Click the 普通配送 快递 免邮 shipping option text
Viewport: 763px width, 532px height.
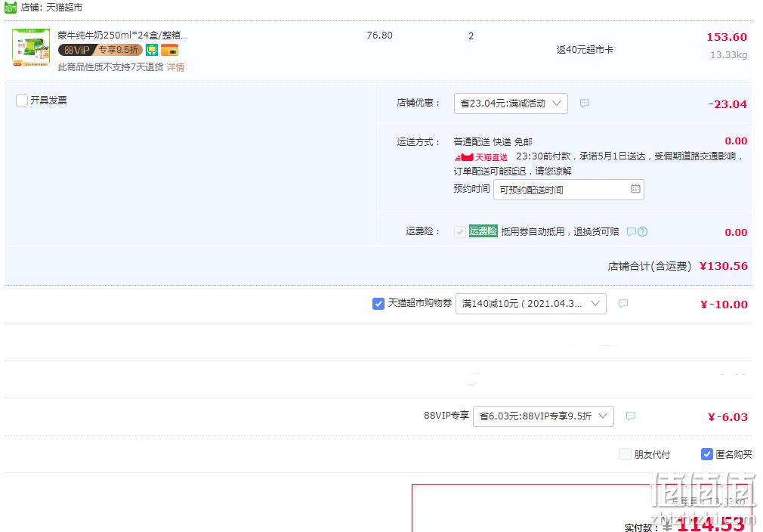493,141
